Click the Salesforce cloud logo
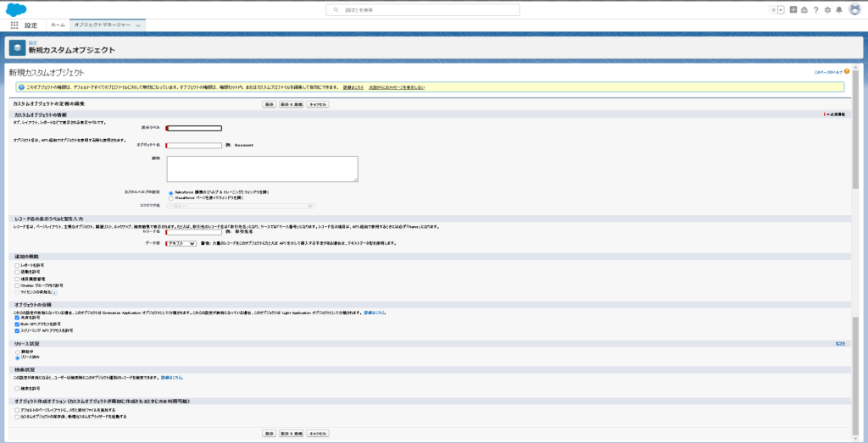 [14, 8]
